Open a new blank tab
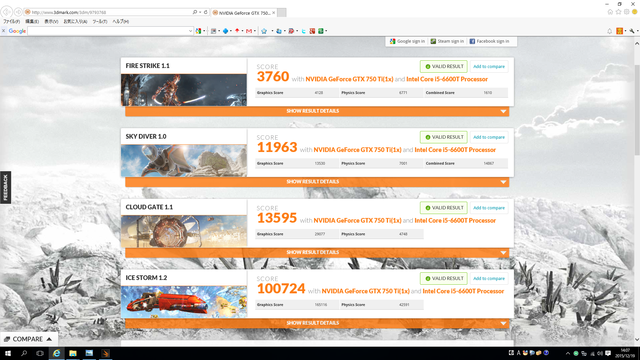 pos(282,13)
